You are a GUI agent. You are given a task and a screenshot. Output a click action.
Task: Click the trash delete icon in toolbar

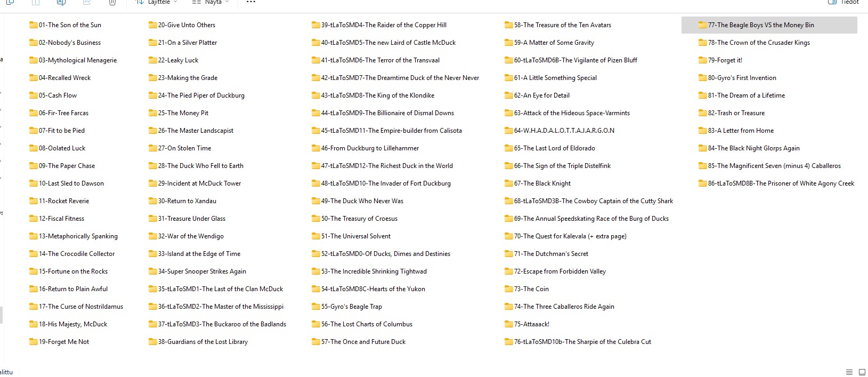(x=112, y=2)
